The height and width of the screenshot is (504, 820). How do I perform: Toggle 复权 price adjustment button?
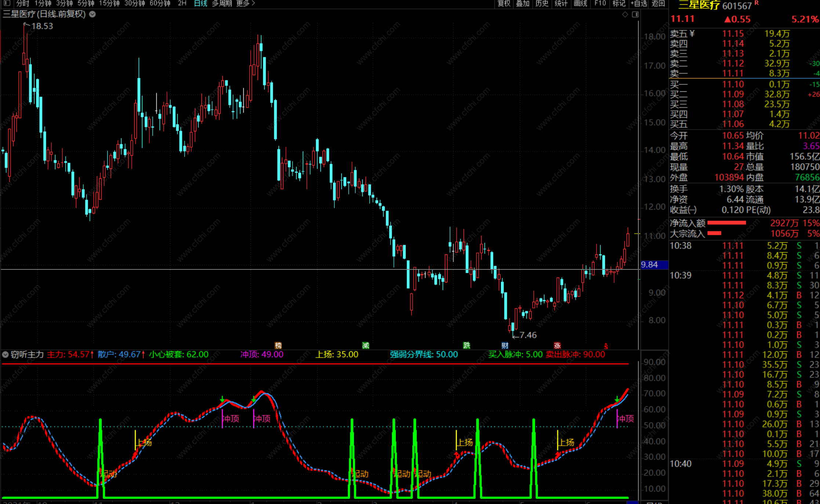(x=504, y=3)
